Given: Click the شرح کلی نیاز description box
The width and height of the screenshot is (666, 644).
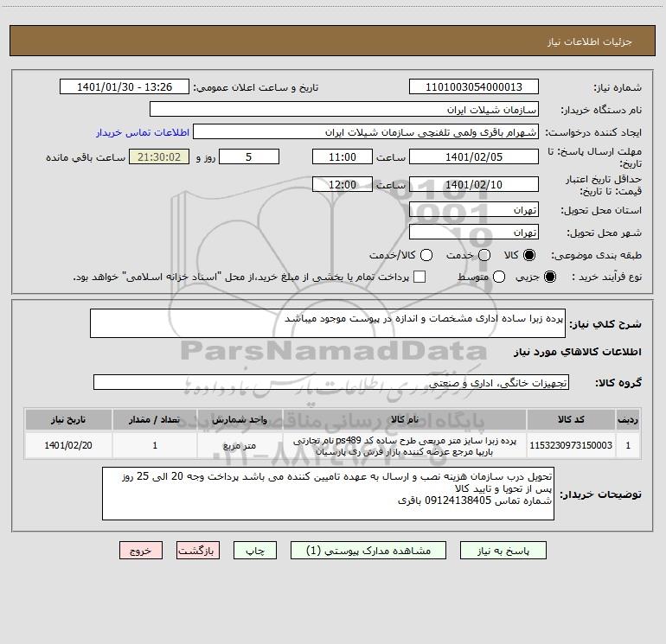Looking at the screenshot, I should point(328,323).
